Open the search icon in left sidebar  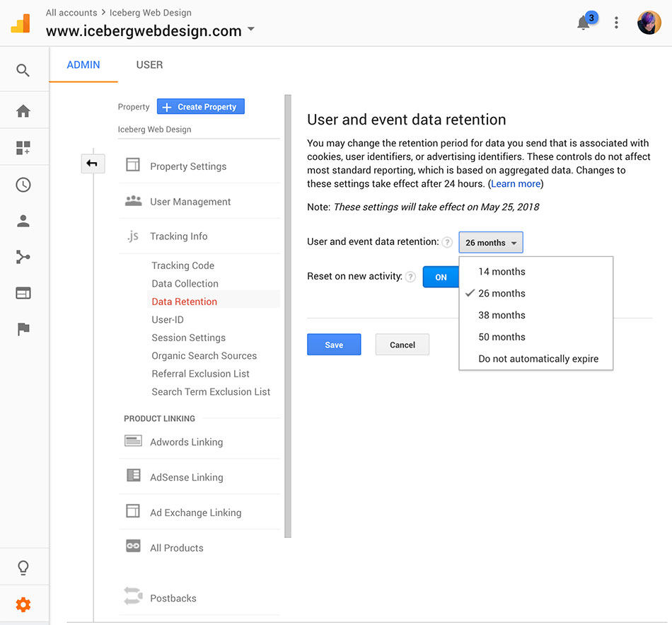(x=23, y=70)
